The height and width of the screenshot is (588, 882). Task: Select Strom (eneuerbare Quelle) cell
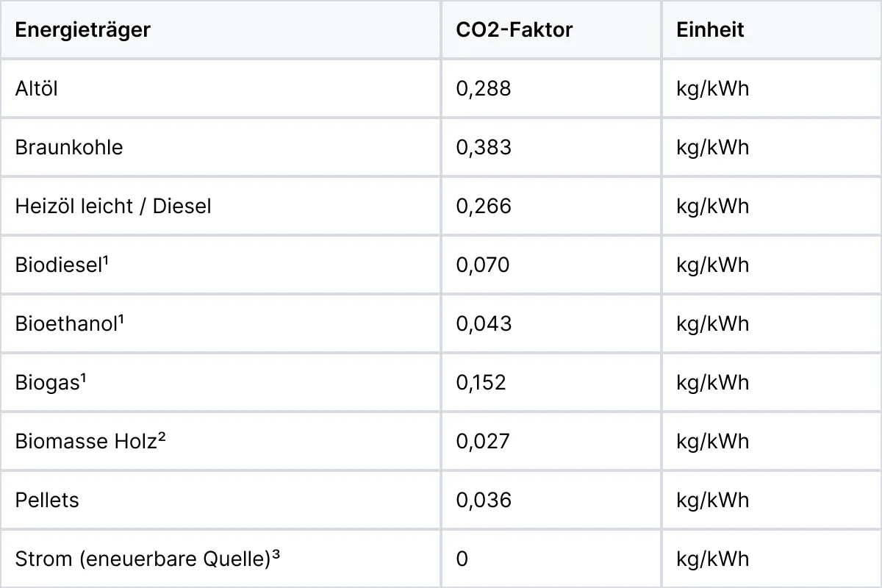[148, 559]
